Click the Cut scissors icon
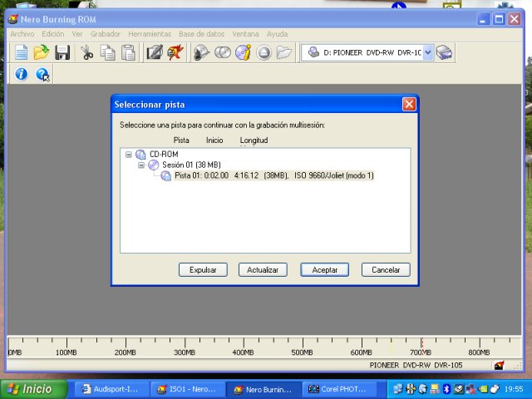 86,52
